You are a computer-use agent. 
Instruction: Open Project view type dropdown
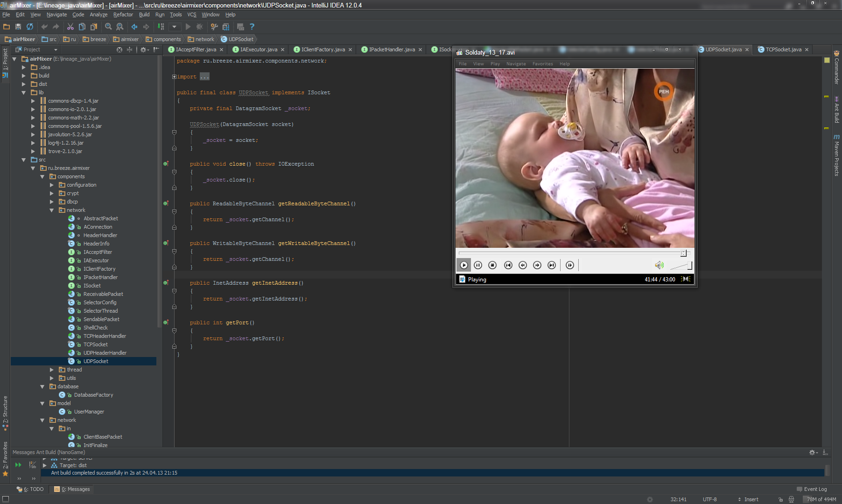56,49
